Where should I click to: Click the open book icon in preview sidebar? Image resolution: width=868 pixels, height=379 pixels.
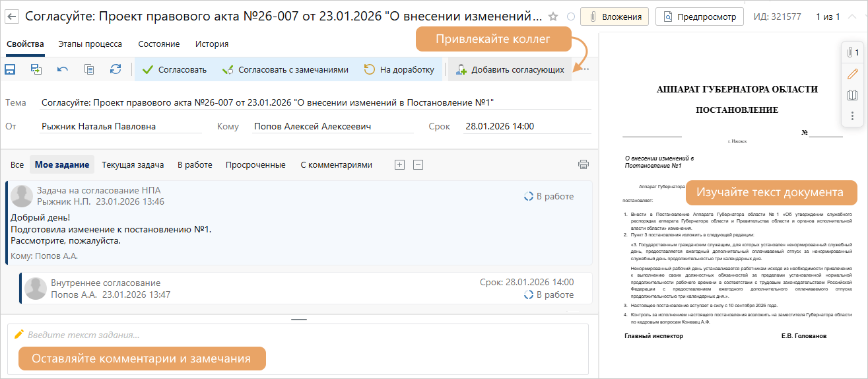[x=852, y=95]
